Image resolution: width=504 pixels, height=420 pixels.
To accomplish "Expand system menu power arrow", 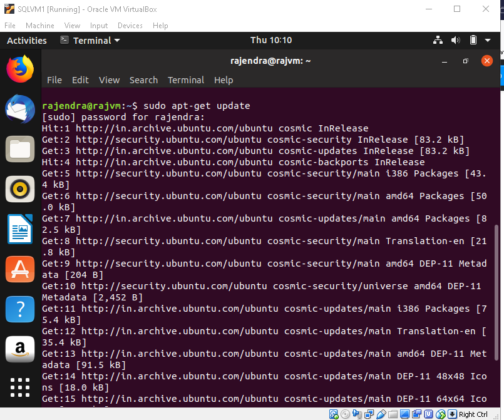I will 488,41.
